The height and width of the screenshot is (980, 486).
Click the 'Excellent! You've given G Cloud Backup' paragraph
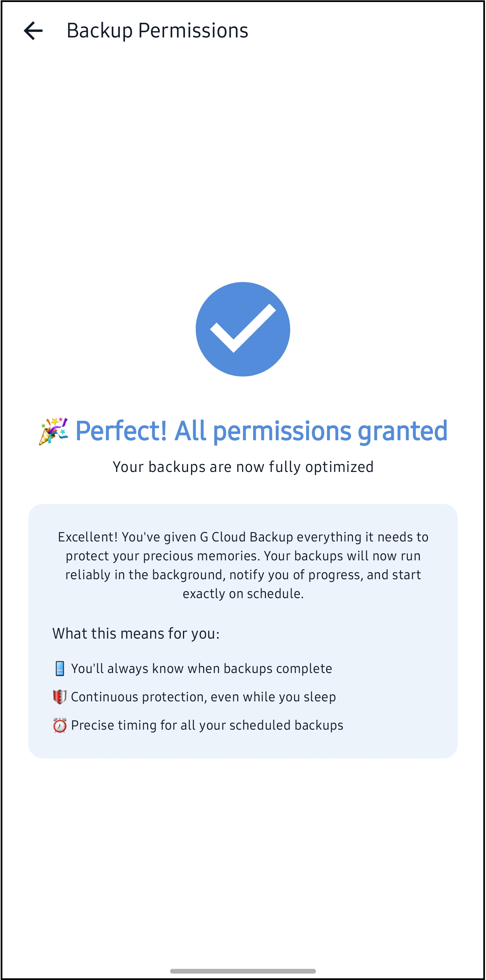coord(243,565)
